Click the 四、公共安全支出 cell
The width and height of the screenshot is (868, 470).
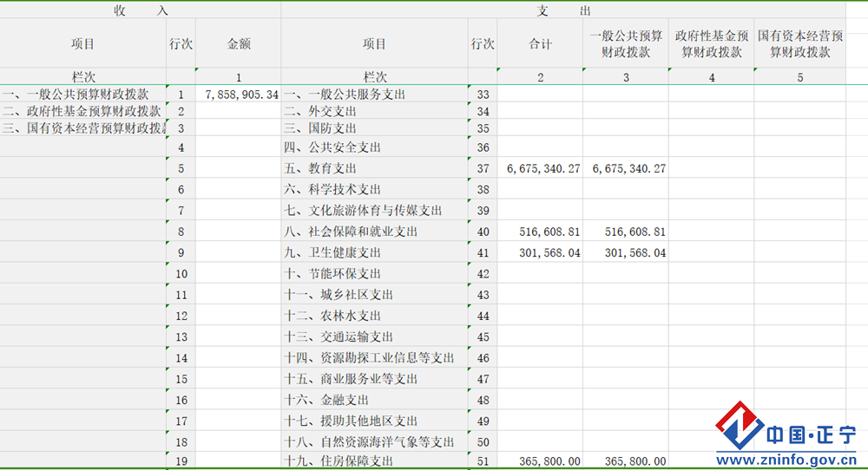[374, 147]
